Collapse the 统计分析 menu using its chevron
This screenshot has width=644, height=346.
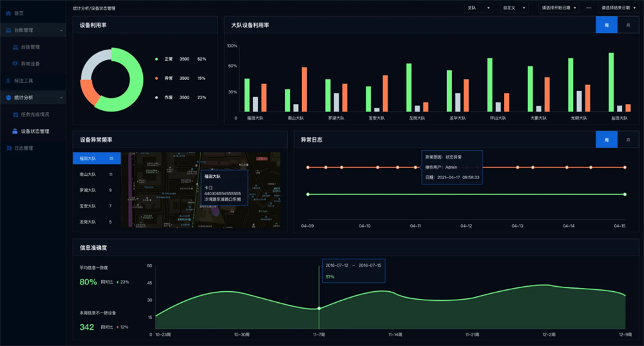pos(62,97)
